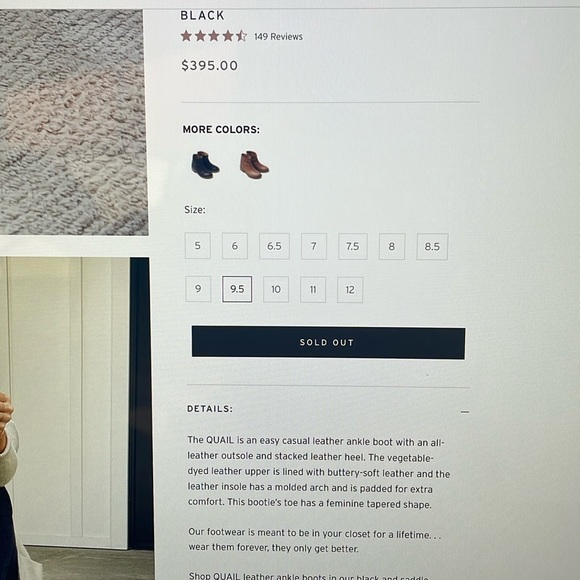Open the lower product photo with door

coord(76,418)
